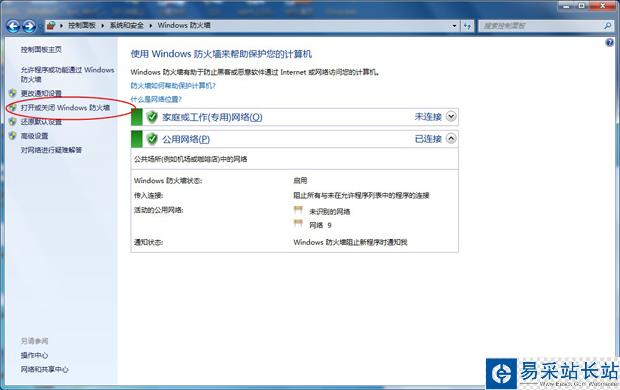Viewport: 620px width, 390px height.
Task: Expand the 家庭或工作(专用)网络 section chevron
Action: [451, 116]
